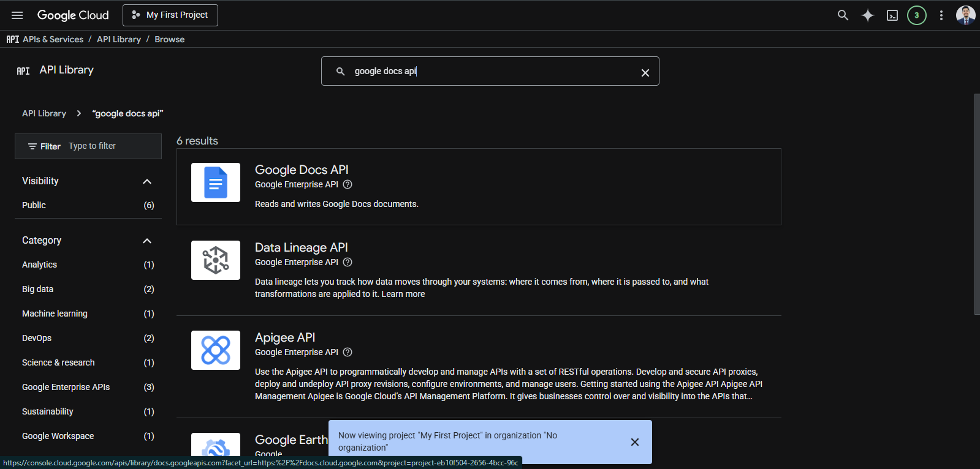Click the google docs api search field

pyautogui.click(x=490, y=71)
